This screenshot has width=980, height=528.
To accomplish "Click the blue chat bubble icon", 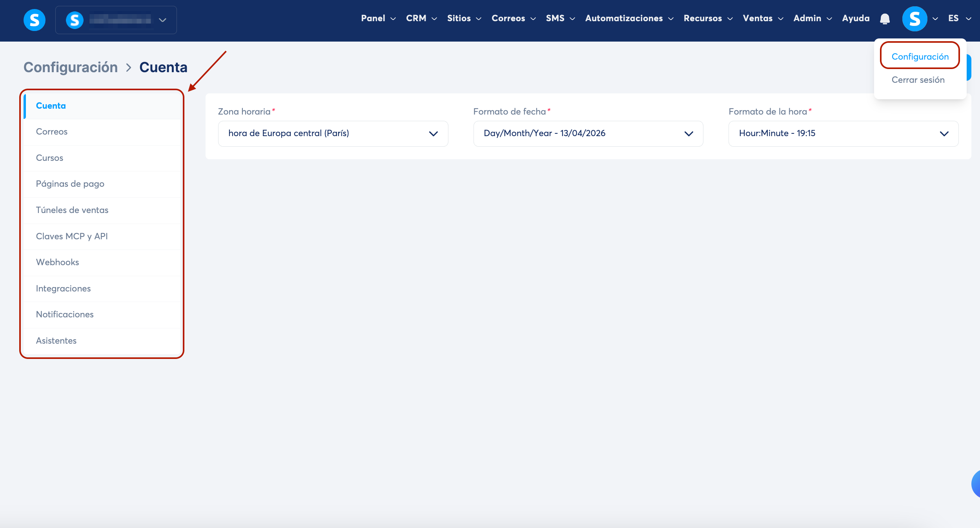I will click(x=975, y=483).
